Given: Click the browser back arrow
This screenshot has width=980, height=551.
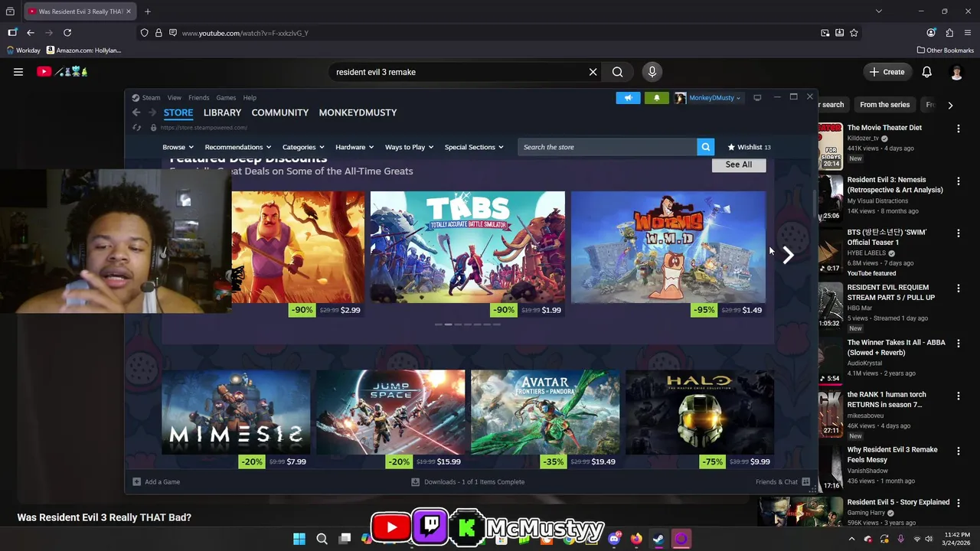Looking at the screenshot, I should [31, 33].
